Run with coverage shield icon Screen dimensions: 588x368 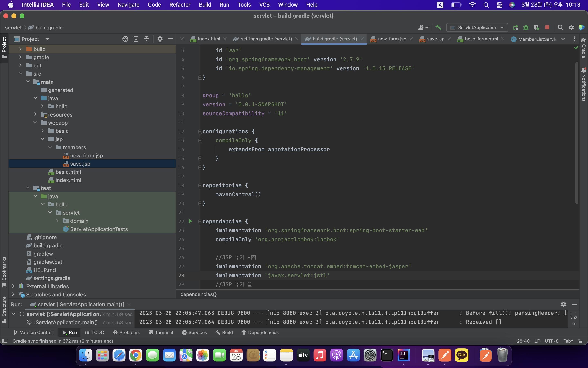tap(537, 28)
